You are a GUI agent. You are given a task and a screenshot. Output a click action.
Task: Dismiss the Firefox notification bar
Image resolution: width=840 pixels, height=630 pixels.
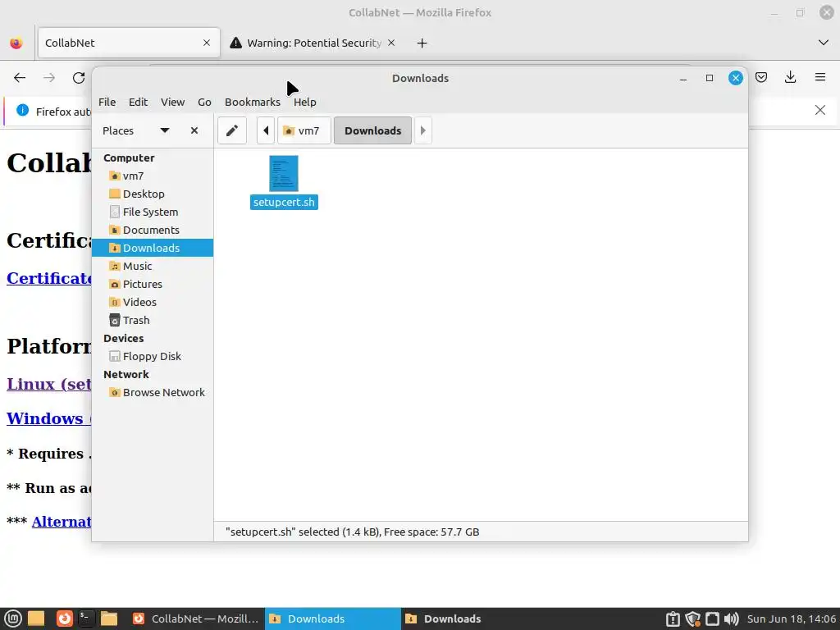point(820,111)
